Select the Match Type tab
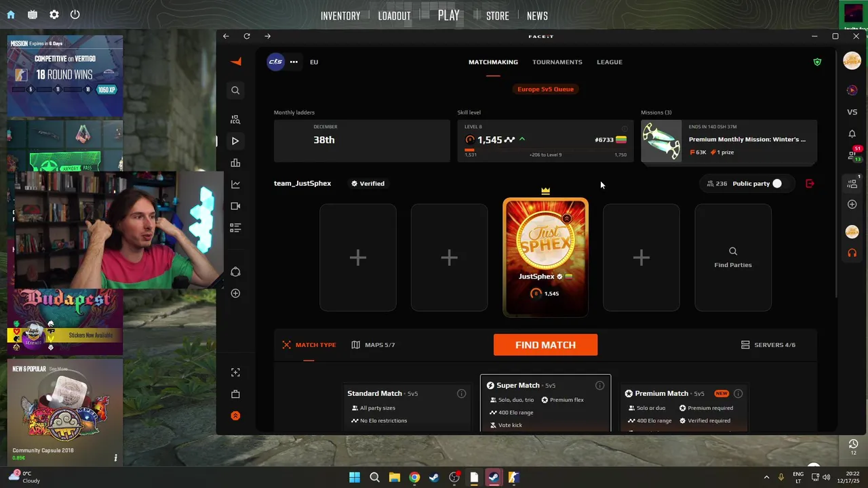 pos(309,345)
